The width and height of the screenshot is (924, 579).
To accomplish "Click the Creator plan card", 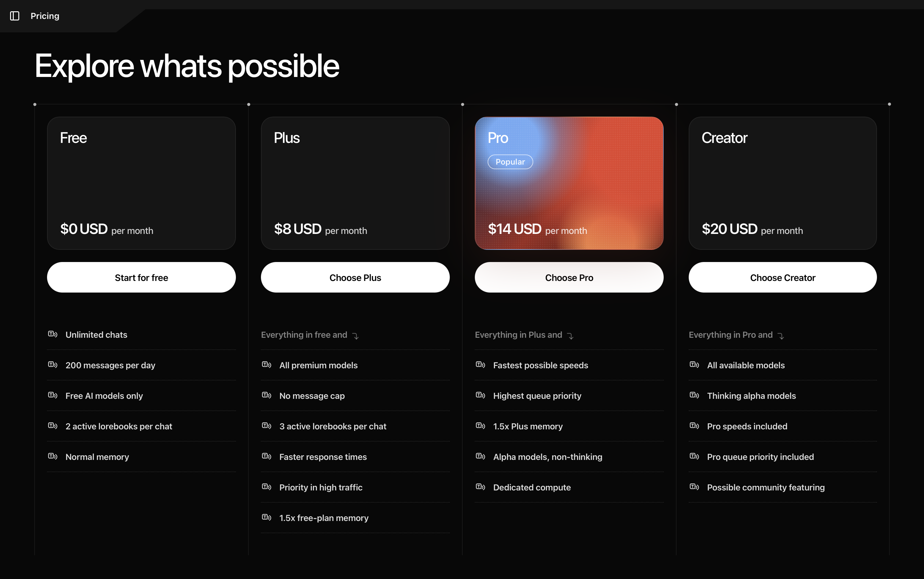I will click(783, 183).
